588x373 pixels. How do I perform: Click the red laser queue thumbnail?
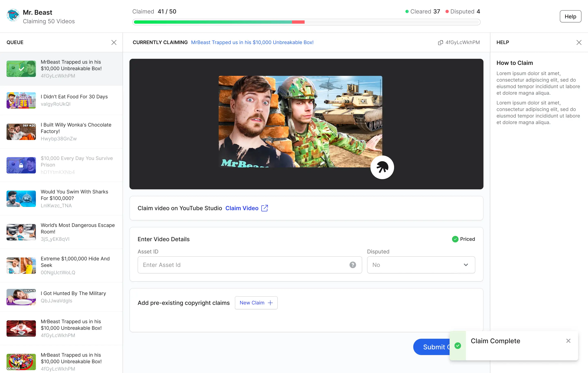pos(21,328)
